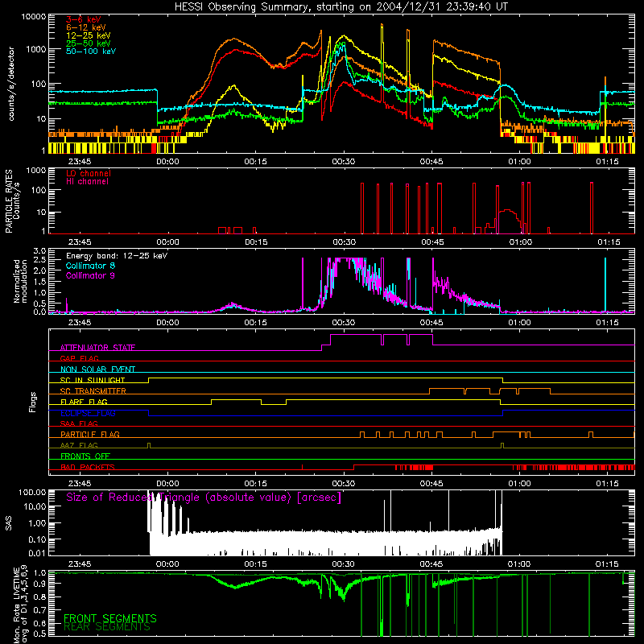Click the BAD PACKETS flag label
The width and height of the screenshot is (644, 644).
(88, 467)
